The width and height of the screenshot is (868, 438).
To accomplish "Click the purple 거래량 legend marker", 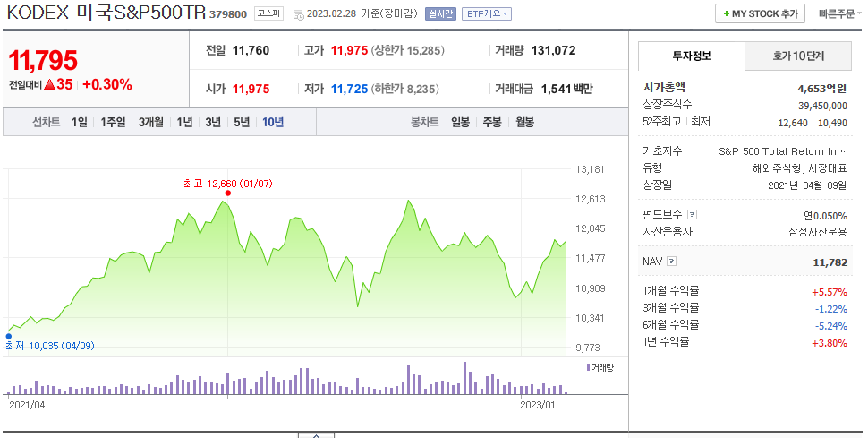I will 589,367.
